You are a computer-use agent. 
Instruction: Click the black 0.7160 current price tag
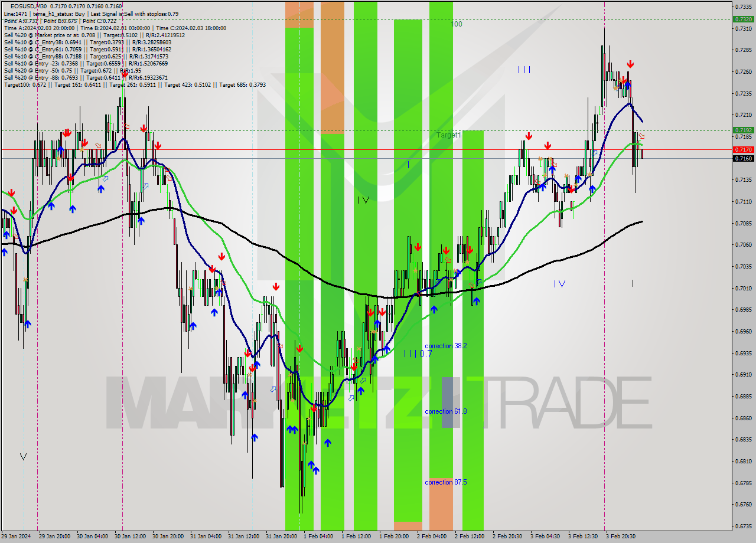[x=743, y=158]
